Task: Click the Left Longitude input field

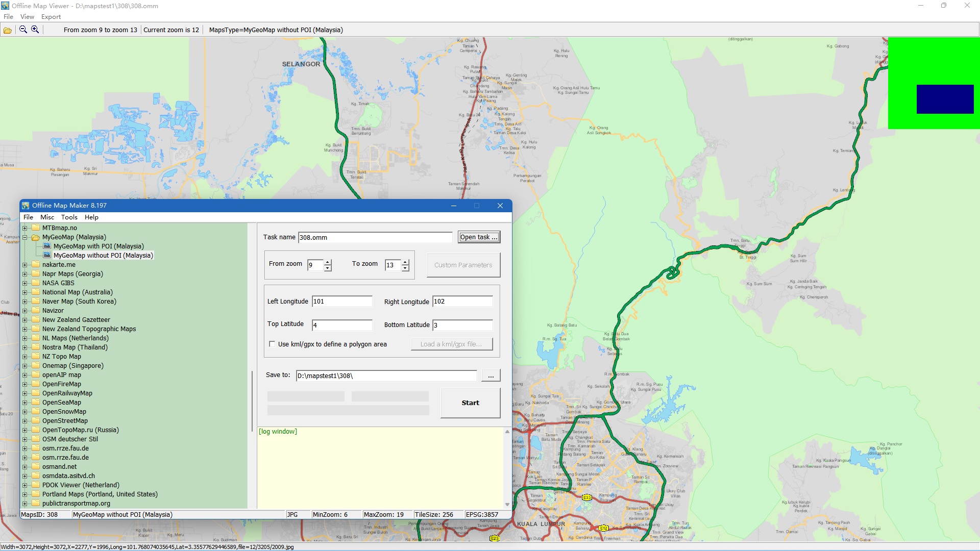Action: click(342, 302)
